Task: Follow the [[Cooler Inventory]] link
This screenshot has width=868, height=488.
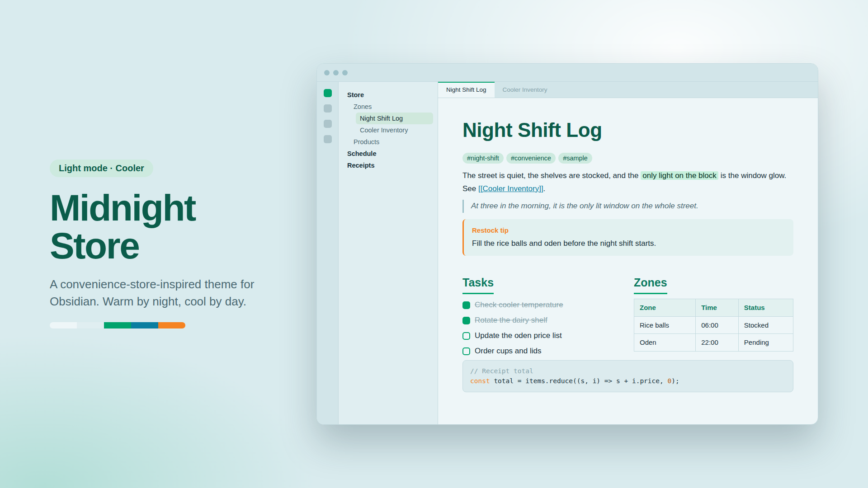Action: pos(511,188)
